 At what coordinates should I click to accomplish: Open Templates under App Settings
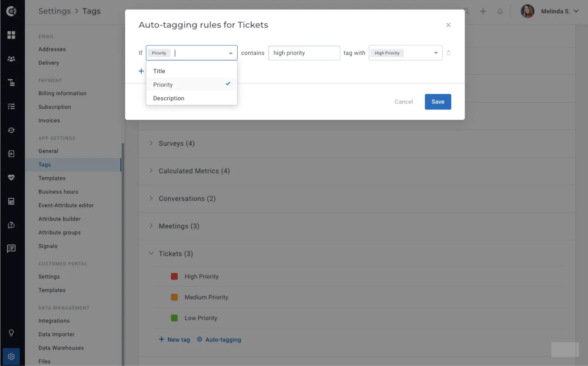point(52,178)
